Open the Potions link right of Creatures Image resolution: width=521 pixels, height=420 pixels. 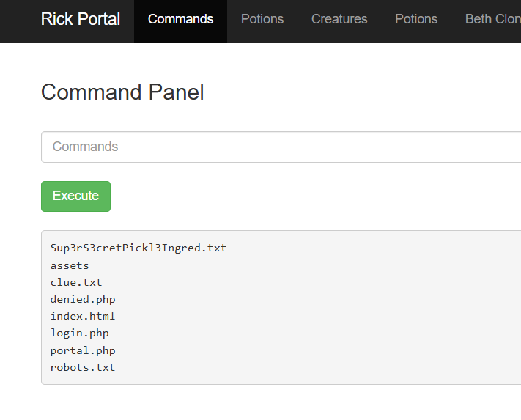pyautogui.click(x=416, y=19)
